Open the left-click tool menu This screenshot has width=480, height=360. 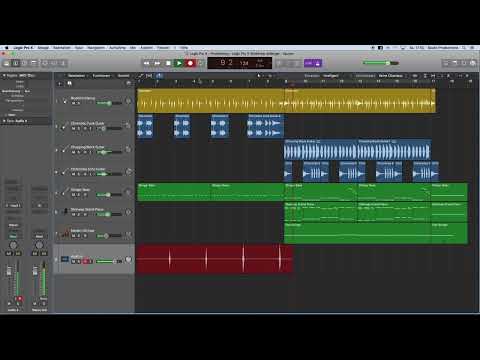pos(259,76)
